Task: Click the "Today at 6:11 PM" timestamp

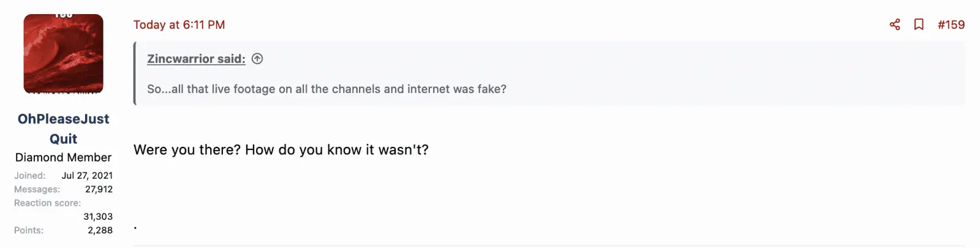Action: (x=179, y=25)
